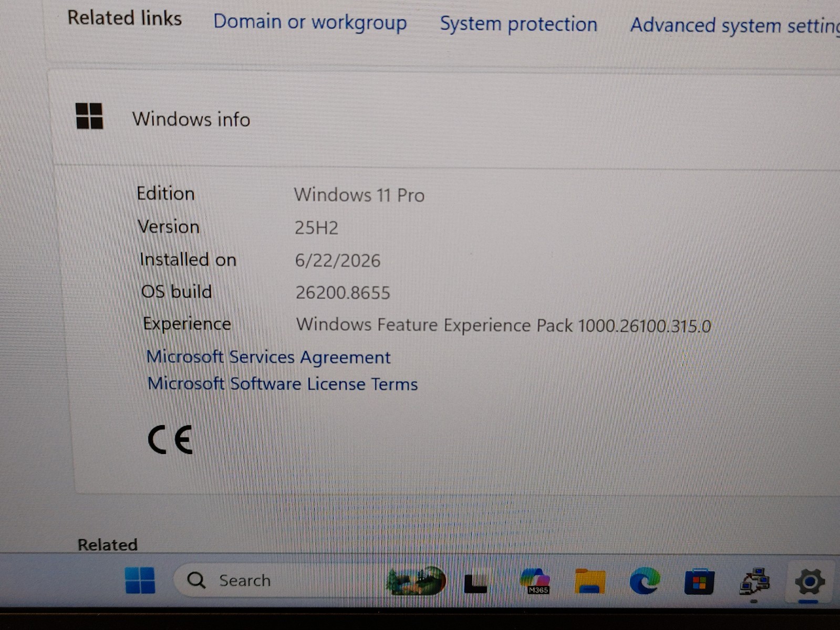The height and width of the screenshot is (630, 840).
Task: Open Microsoft Software License Terms link
Action: [283, 384]
